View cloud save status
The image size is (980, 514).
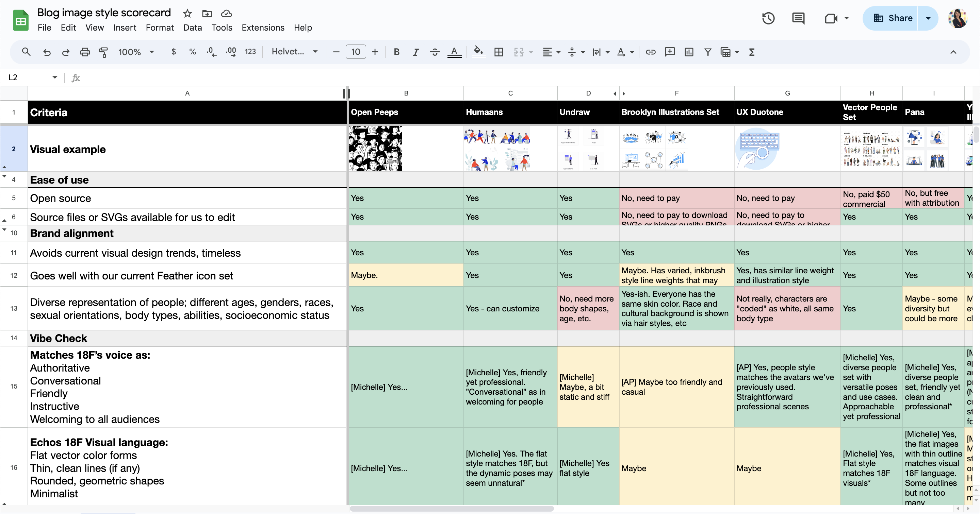[x=226, y=14]
